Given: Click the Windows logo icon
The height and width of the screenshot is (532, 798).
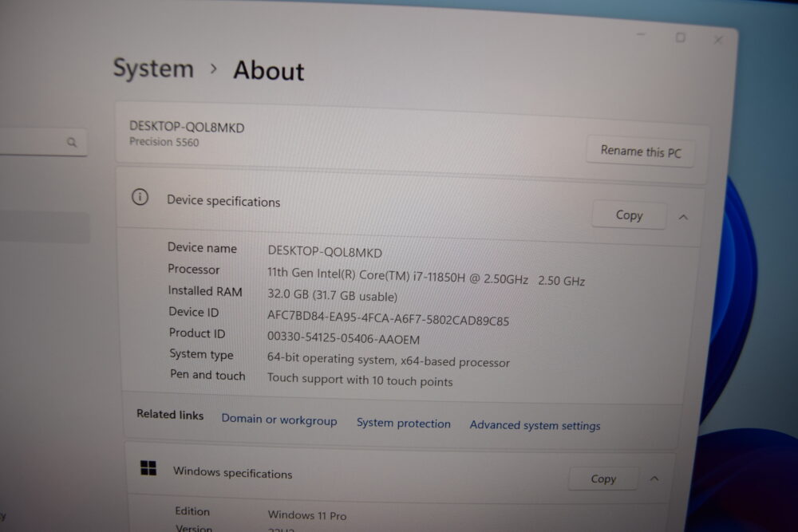Looking at the screenshot, I should pos(148,468).
